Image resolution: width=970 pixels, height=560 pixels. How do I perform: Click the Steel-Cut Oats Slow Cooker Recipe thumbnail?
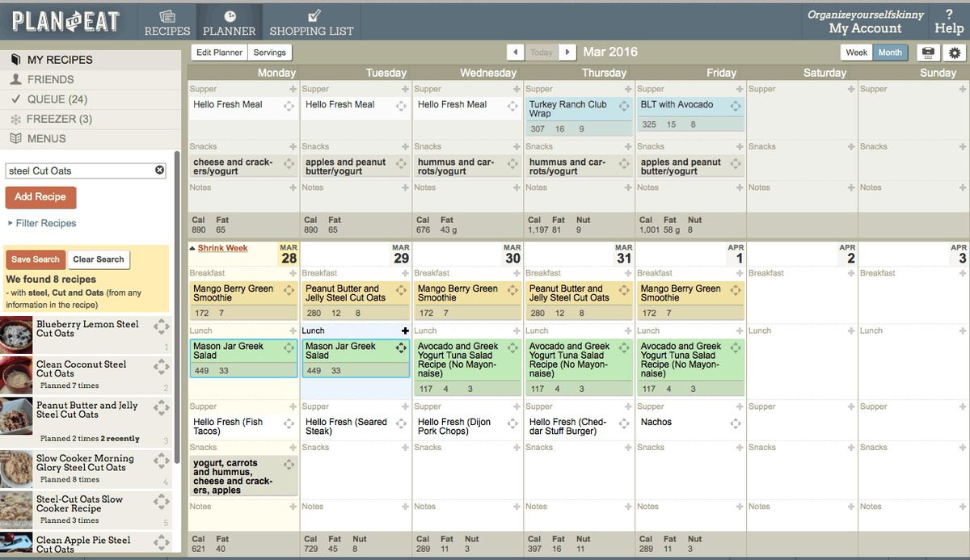click(16, 510)
